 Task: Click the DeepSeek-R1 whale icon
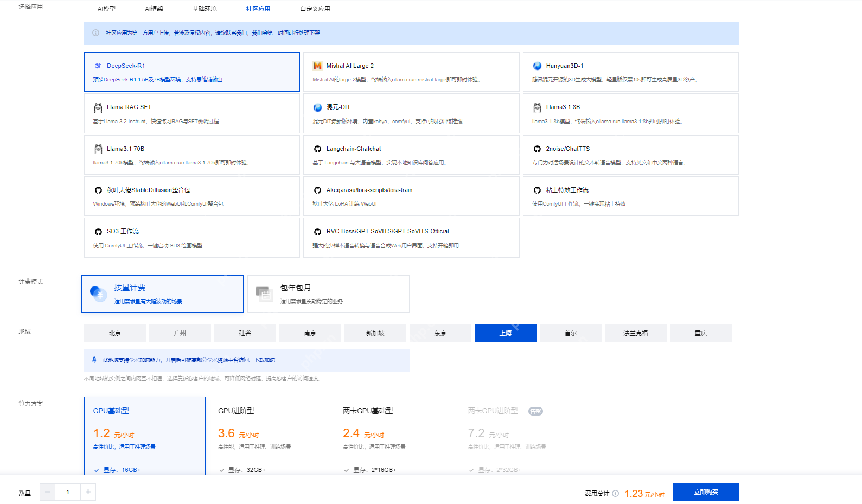[98, 66]
